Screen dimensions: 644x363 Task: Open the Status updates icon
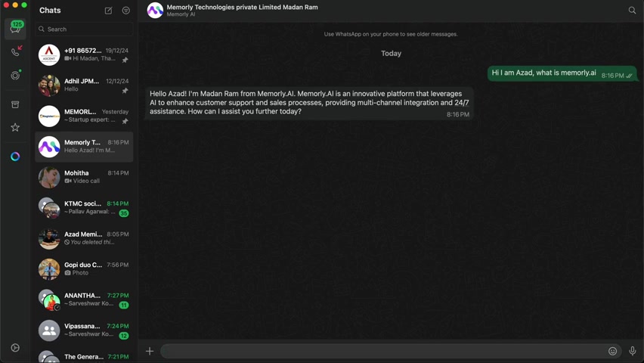(x=15, y=75)
